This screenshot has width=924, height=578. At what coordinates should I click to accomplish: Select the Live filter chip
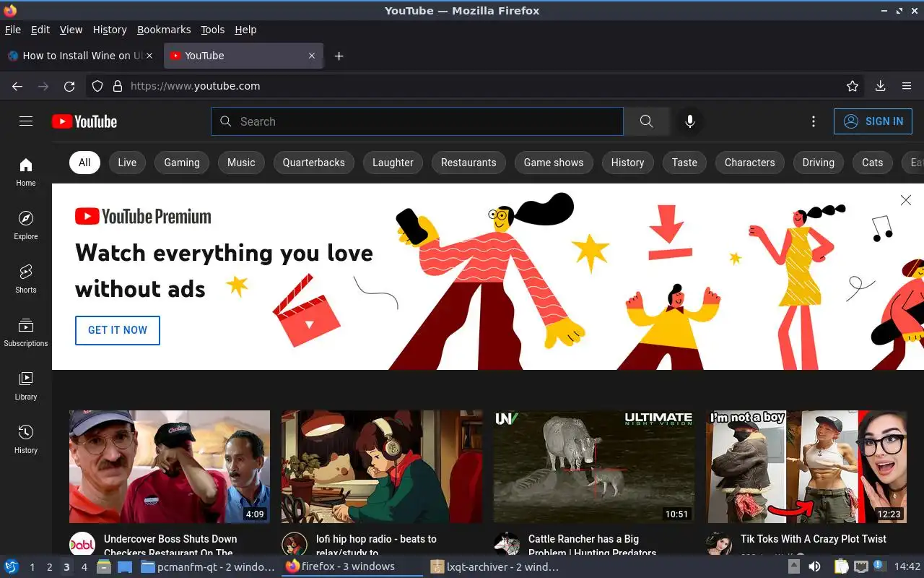tap(127, 163)
